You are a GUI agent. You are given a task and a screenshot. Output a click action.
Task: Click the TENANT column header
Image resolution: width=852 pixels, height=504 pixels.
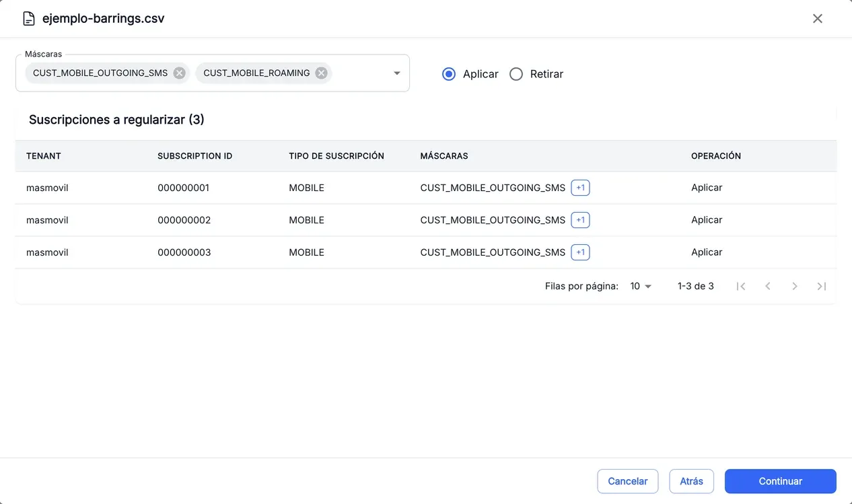coord(44,156)
